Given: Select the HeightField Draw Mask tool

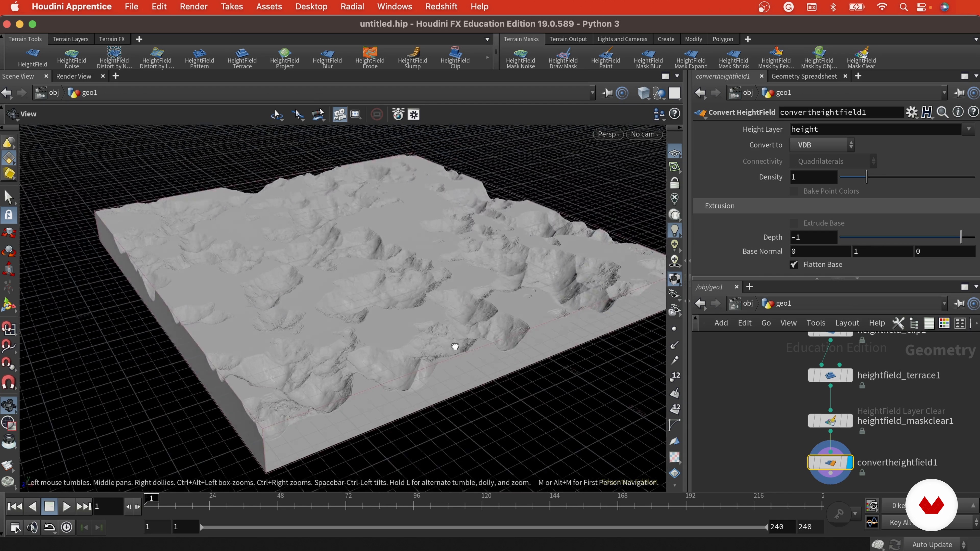Looking at the screenshot, I should click(x=563, y=58).
